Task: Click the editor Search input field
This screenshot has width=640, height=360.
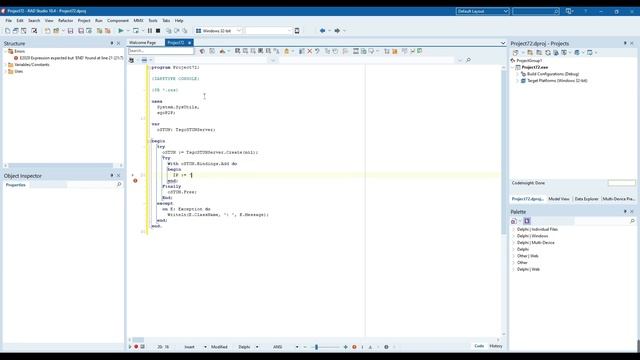Action: [x=161, y=51]
